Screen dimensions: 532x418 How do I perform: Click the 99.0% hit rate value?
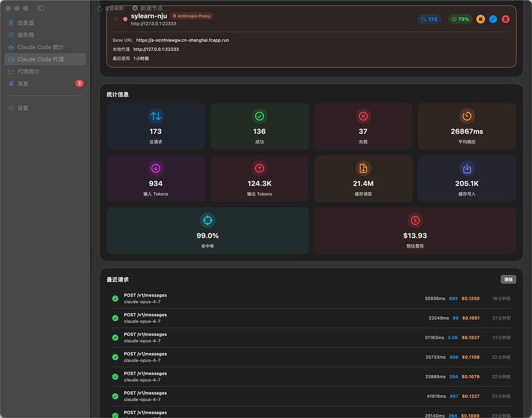(208, 236)
